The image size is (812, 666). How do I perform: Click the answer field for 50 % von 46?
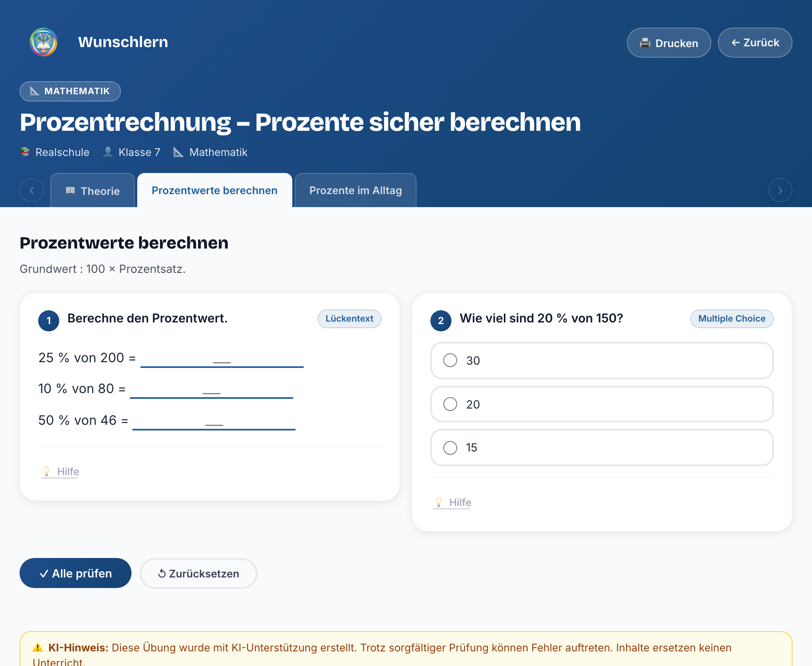point(214,420)
